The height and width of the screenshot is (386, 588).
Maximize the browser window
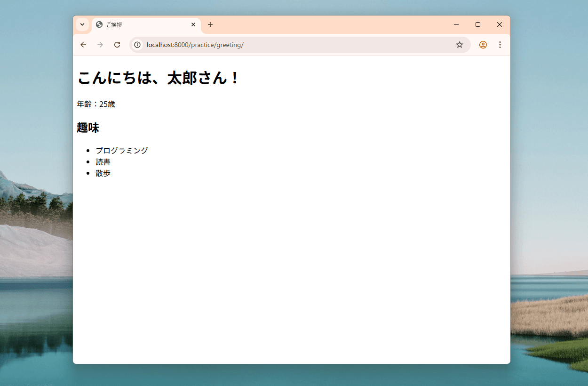point(478,24)
